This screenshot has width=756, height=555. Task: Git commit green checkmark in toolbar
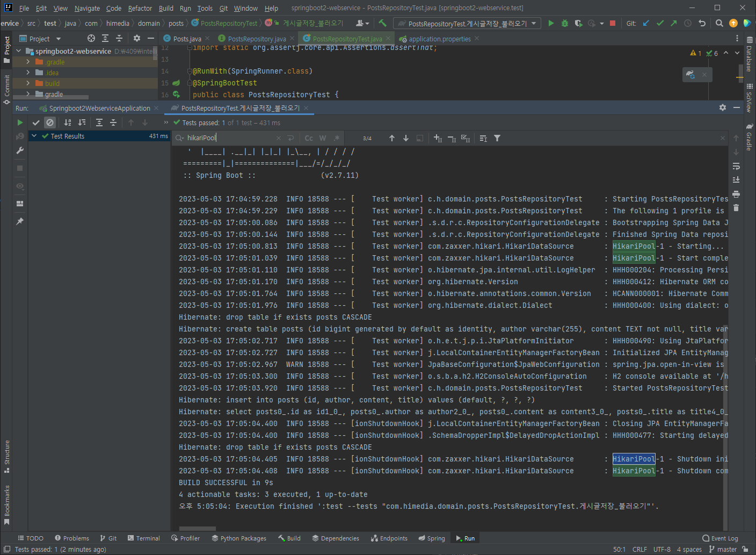tap(660, 23)
